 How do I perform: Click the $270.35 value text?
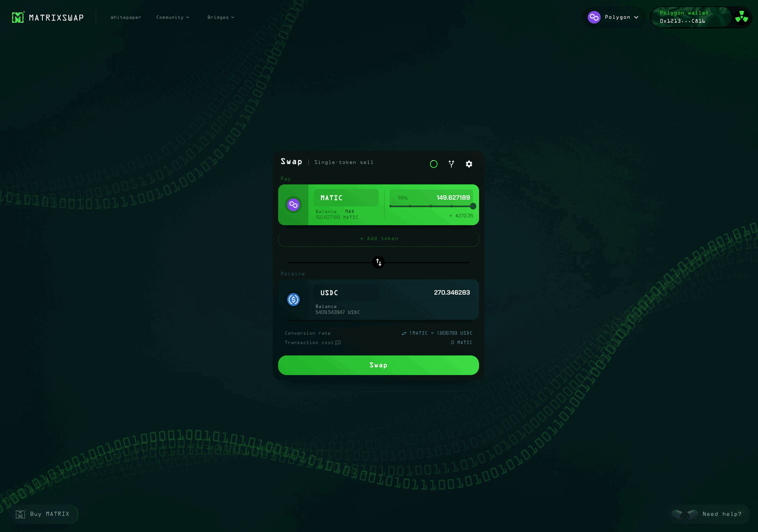click(464, 216)
